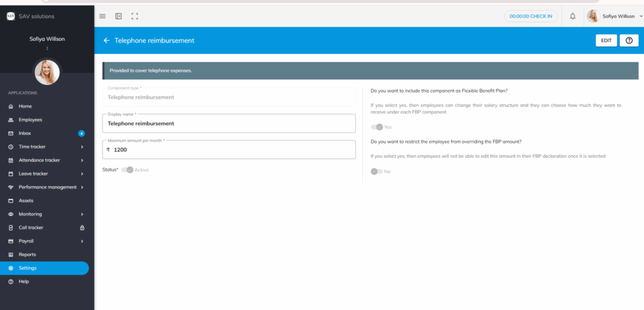Click the large sidebar profile photo
Screen dimensions: 644x310
coord(47,73)
